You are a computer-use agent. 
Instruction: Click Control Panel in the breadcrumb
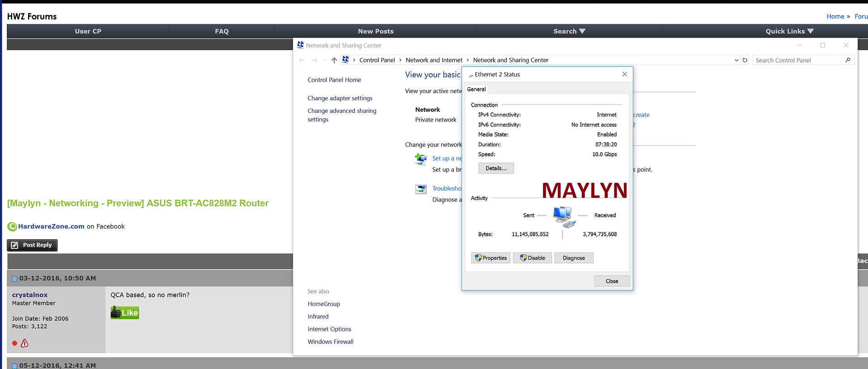[377, 60]
